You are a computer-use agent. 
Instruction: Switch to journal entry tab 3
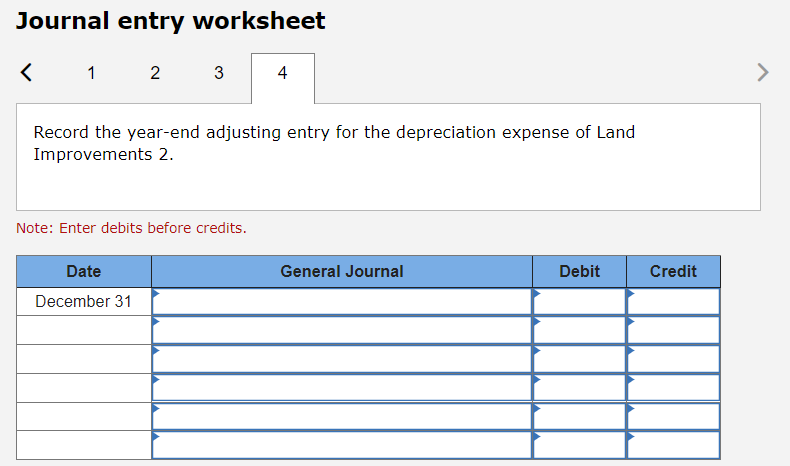(x=219, y=73)
